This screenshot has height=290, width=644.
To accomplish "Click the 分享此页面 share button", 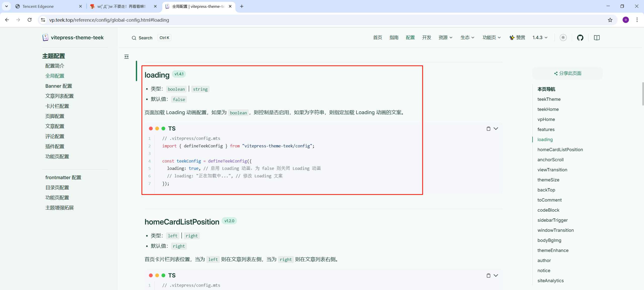I will tap(567, 73).
